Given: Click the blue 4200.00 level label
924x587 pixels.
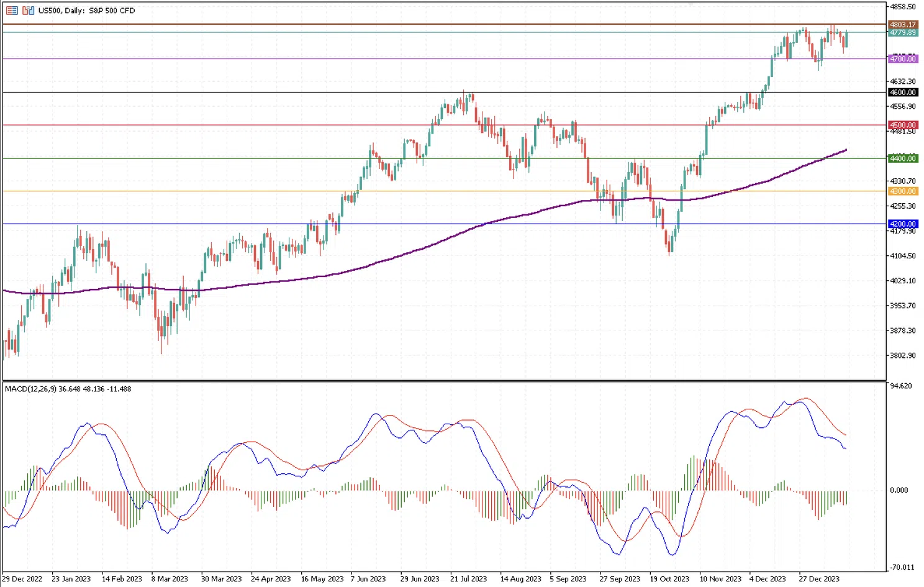Looking at the screenshot, I should point(902,224).
